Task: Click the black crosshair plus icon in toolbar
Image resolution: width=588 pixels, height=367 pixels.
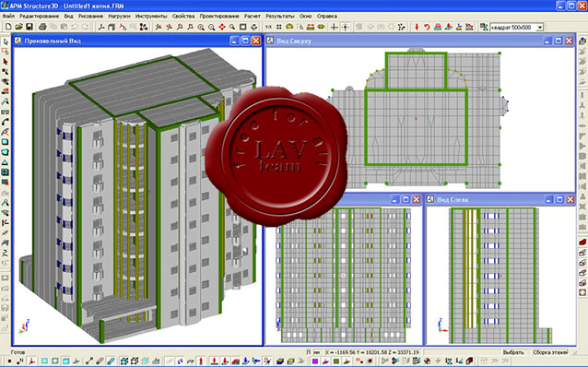Action: pyautogui.click(x=334, y=27)
